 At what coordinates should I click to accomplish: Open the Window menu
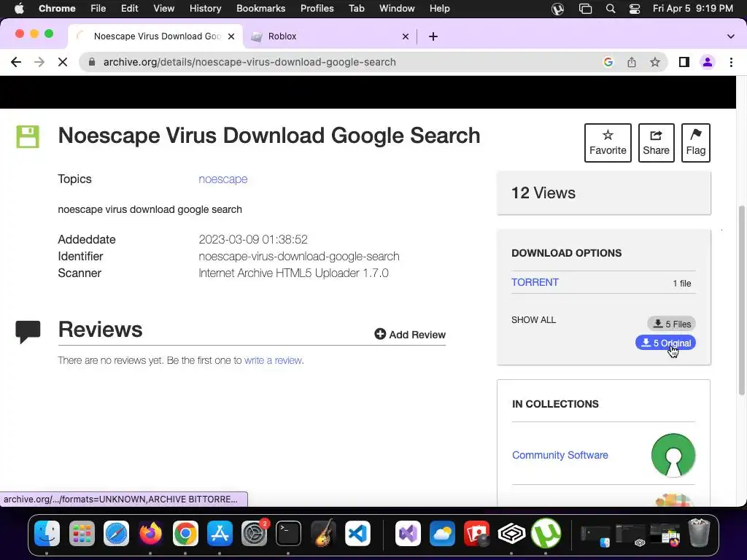tap(397, 9)
